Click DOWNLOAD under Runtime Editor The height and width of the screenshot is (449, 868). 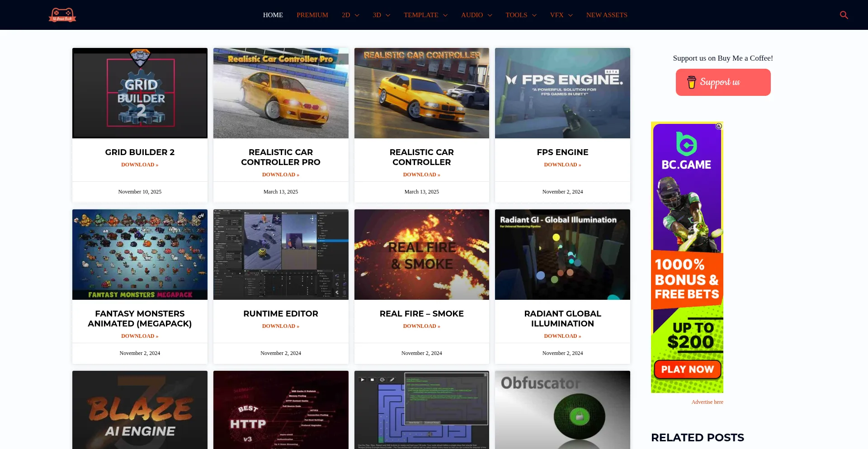click(281, 326)
